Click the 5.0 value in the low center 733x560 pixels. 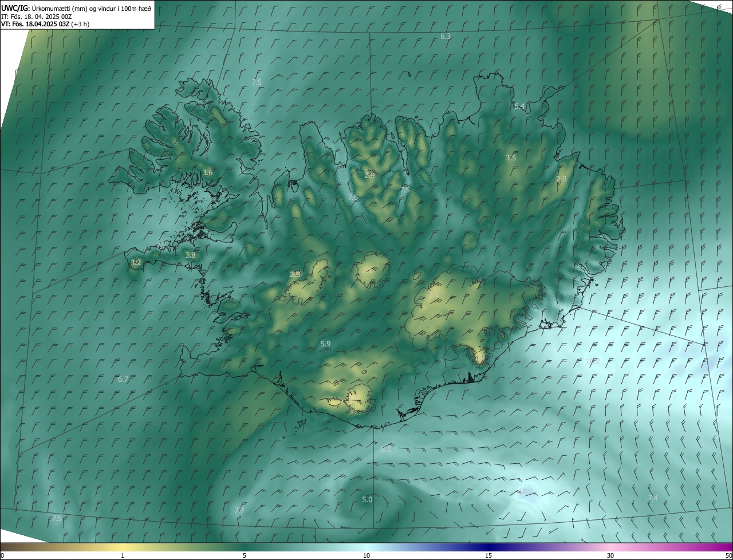click(367, 499)
